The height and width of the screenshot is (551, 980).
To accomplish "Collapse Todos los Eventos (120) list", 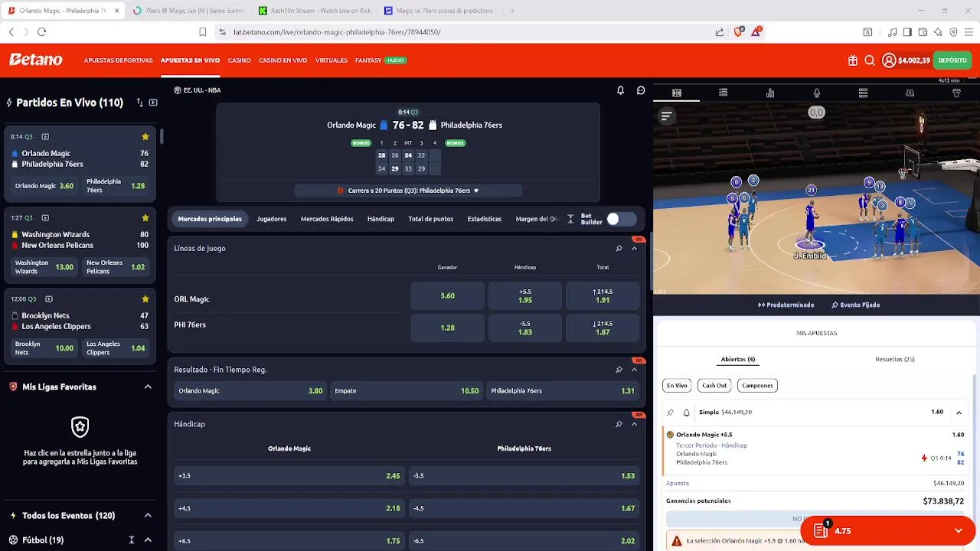I will 148,516.
